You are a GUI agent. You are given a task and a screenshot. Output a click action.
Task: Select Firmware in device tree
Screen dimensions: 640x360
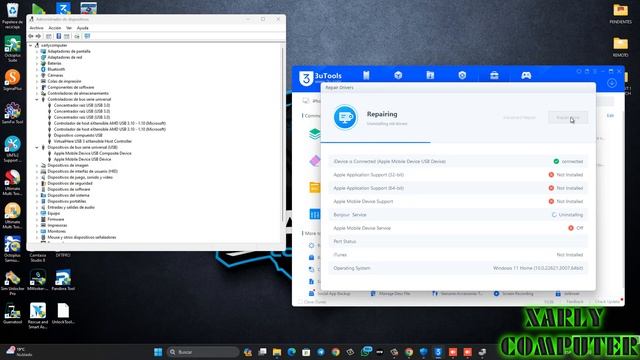(x=56, y=219)
